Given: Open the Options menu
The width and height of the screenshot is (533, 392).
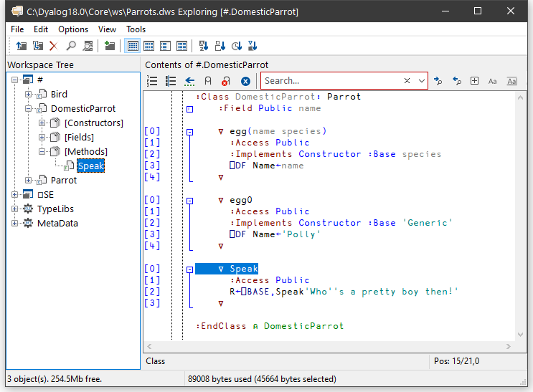Looking at the screenshot, I should pos(73,29).
